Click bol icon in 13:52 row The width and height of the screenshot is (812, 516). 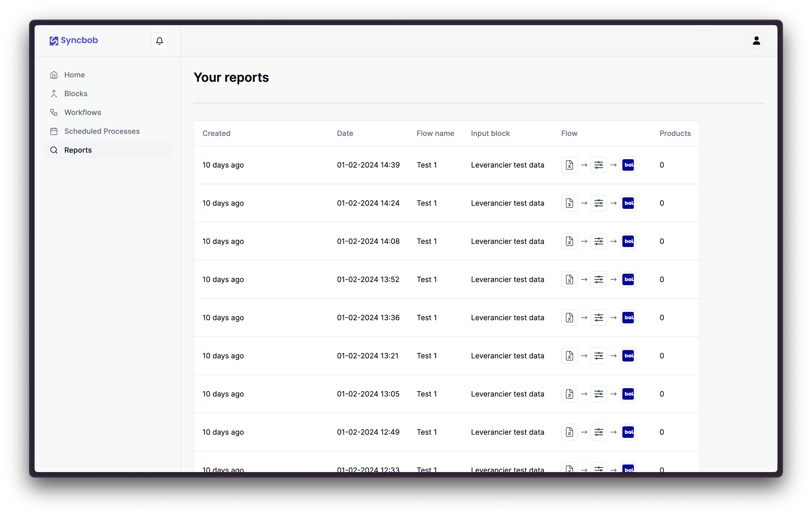(628, 279)
